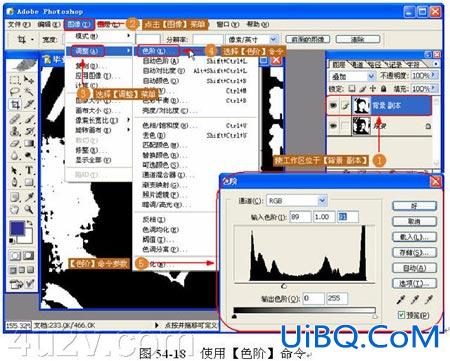Select the Blur tool
The height and width of the screenshot is (361, 450).
tap(15, 155)
